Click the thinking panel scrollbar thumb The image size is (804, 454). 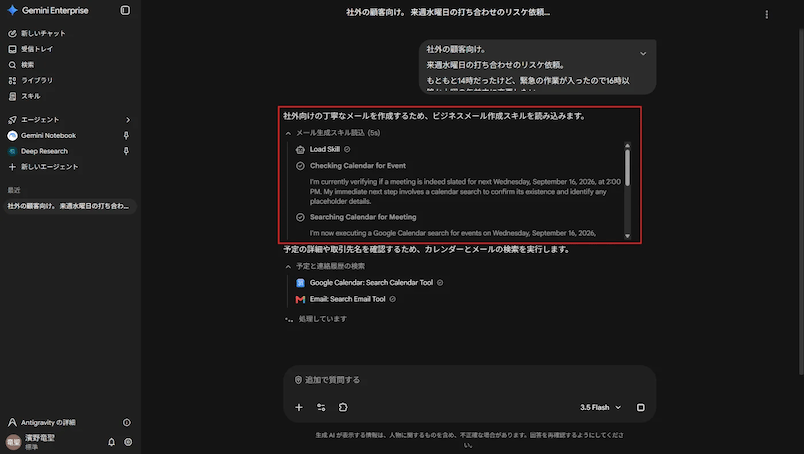627,168
